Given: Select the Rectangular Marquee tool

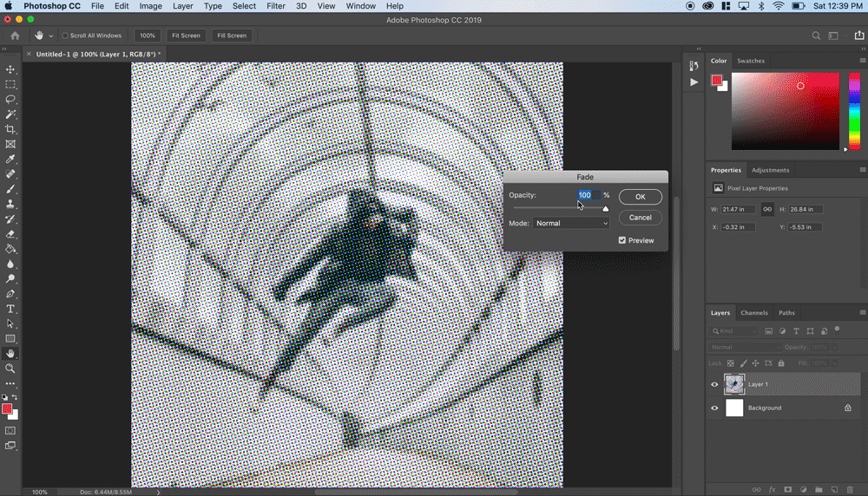Looking at the screenshot, I should 10,85.
